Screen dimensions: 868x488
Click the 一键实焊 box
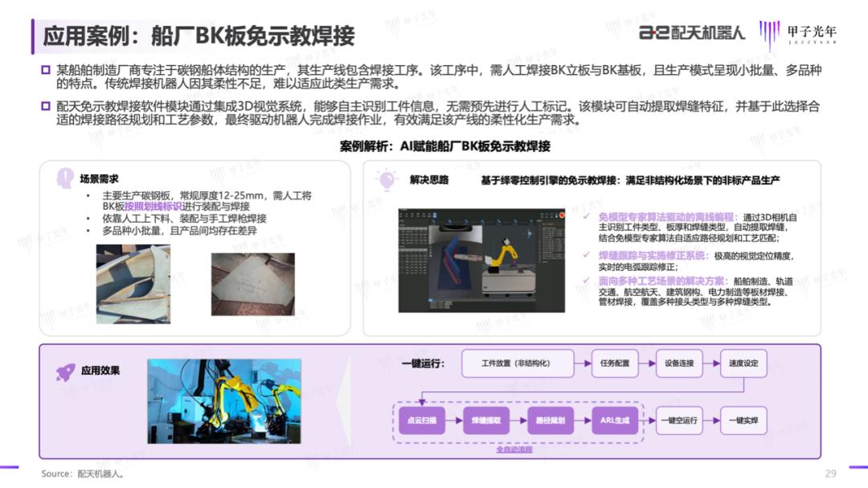tap(743, 420)
